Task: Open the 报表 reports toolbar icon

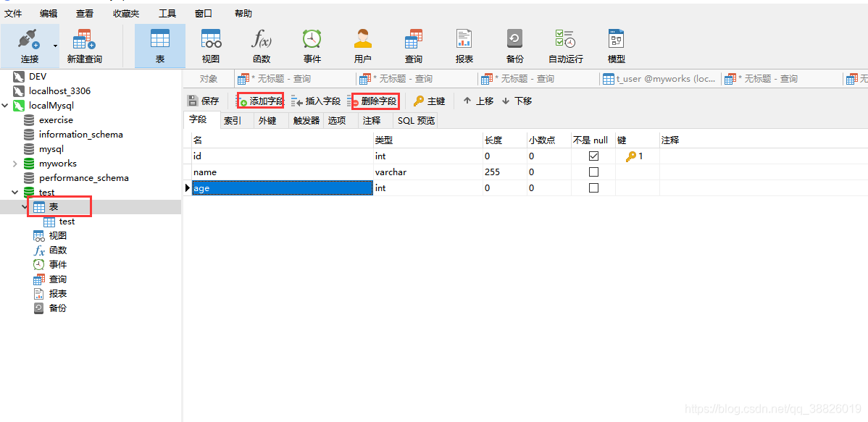Action: pos(464,46)
